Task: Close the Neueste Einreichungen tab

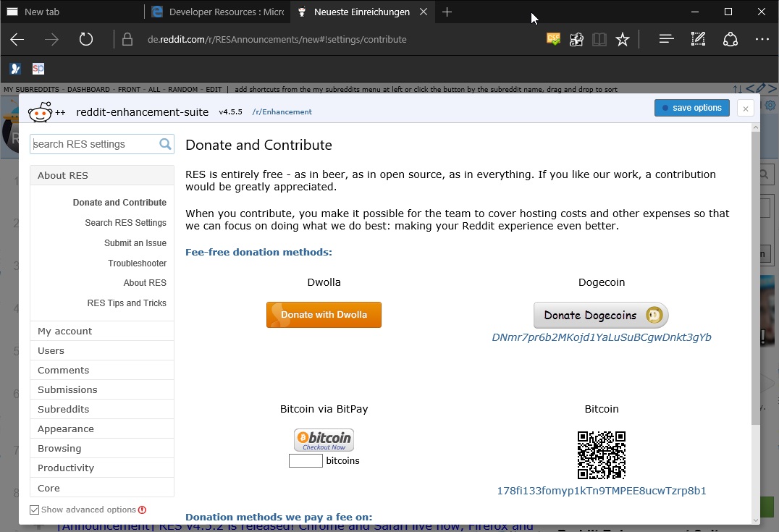Action: pyautogui.click(x=424, y=12)
